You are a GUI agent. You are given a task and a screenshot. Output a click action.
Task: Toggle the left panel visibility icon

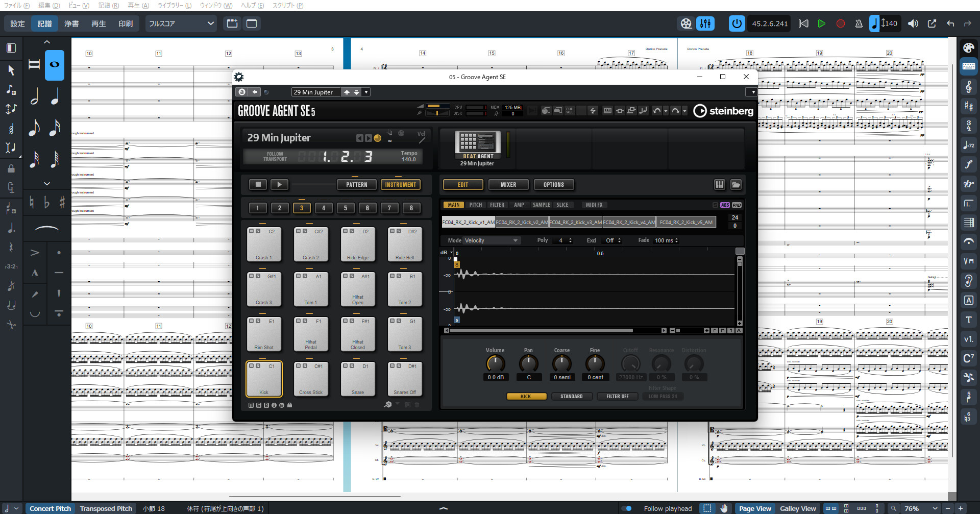[x=11, y=48]
